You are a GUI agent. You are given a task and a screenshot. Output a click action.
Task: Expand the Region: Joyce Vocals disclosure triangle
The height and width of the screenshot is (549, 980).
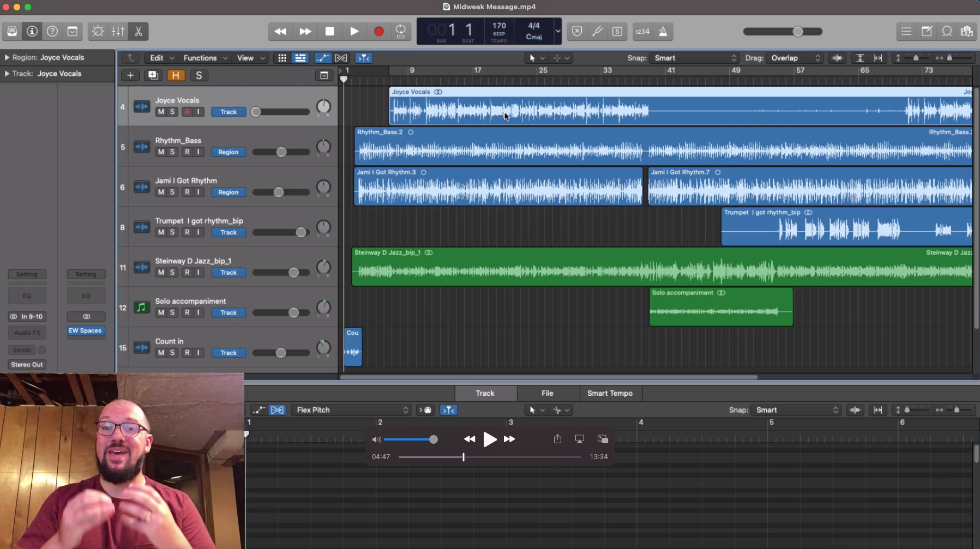(7, 57)
